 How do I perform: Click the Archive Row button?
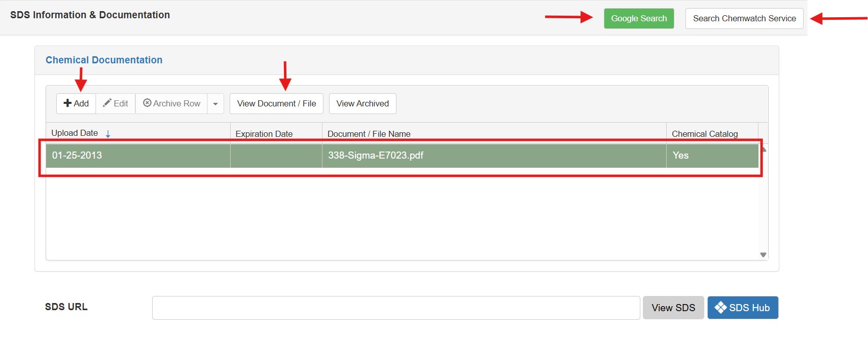[x=171, y=103]
